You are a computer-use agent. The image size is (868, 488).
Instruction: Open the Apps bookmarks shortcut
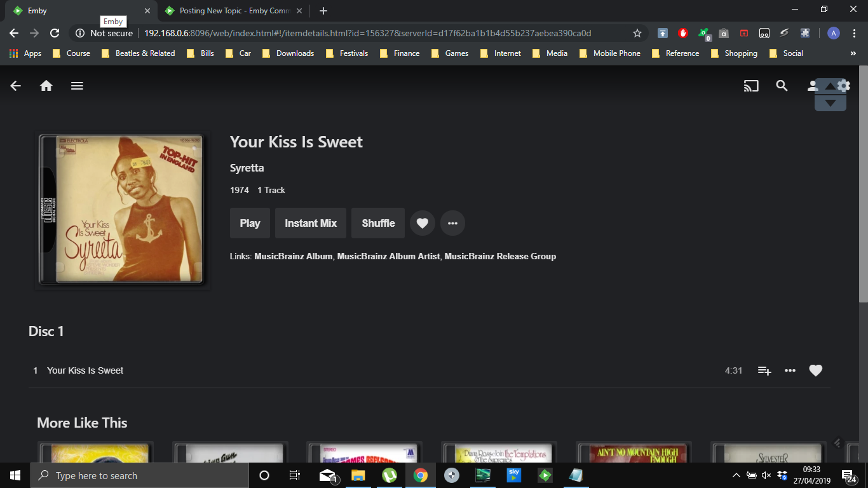coord(25,53)
